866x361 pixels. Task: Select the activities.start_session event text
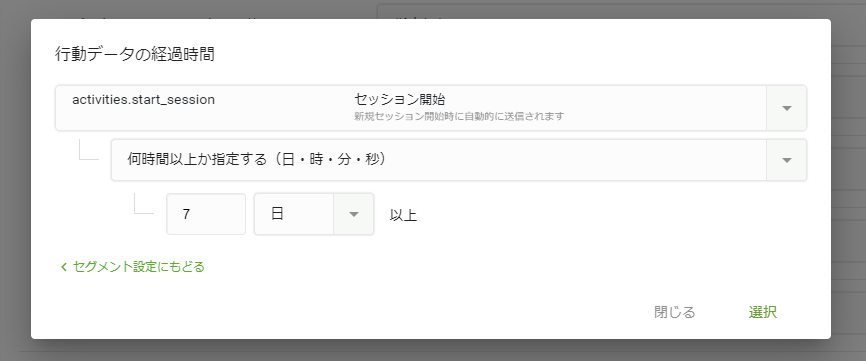(144, 100)
